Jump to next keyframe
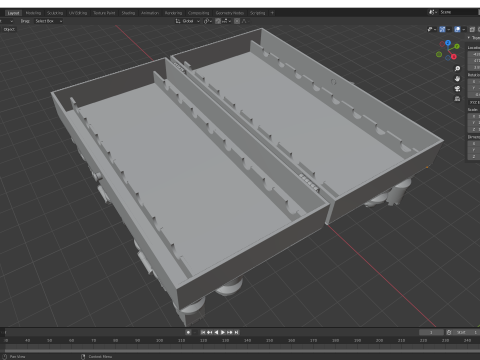 (x=230, y=332)
